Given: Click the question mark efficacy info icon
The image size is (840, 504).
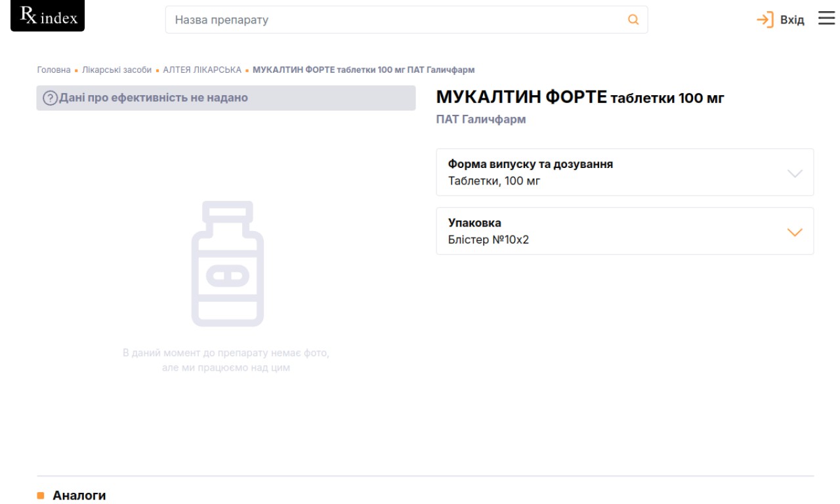Looking at the screenshot, I should [x=50, y=98].
